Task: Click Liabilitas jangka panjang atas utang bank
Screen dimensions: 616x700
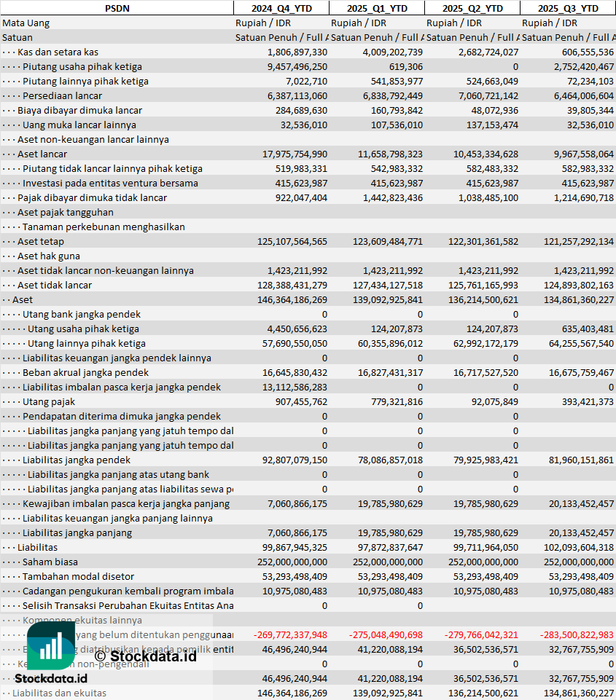Action: click(x=118, y=474)
